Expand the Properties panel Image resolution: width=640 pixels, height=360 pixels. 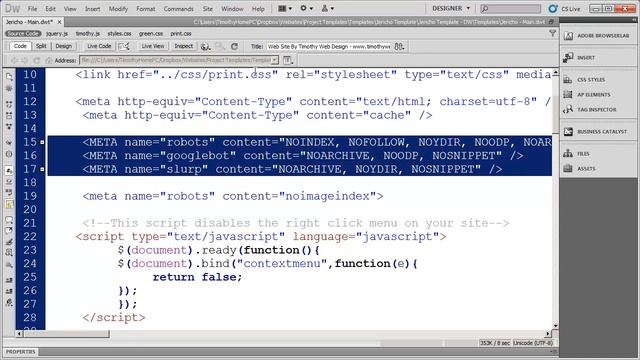coord(20,352)
